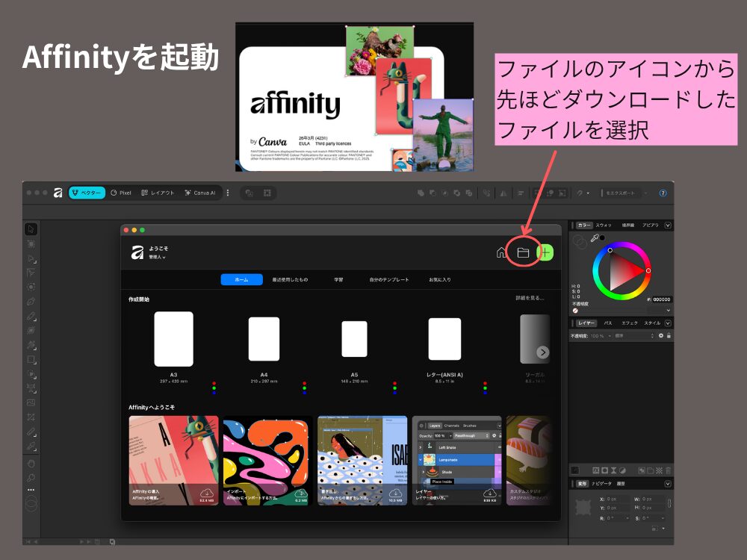Open the rotation R value dropdown
Image resolution: width=747 pixels, height=560 pixels.
click(628, 518)
